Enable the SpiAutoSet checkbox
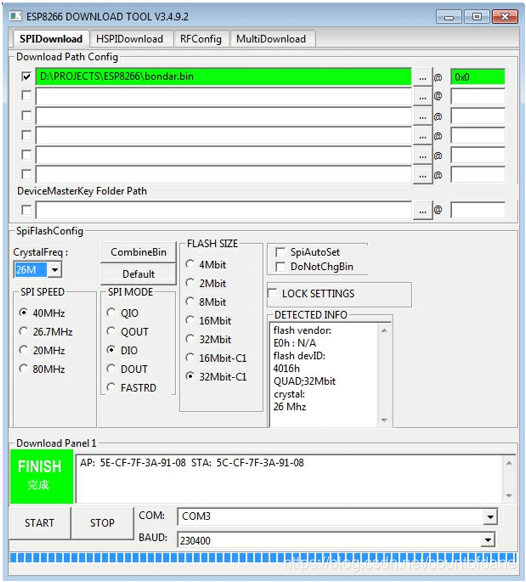526x582 pixels. click(280, 252)
